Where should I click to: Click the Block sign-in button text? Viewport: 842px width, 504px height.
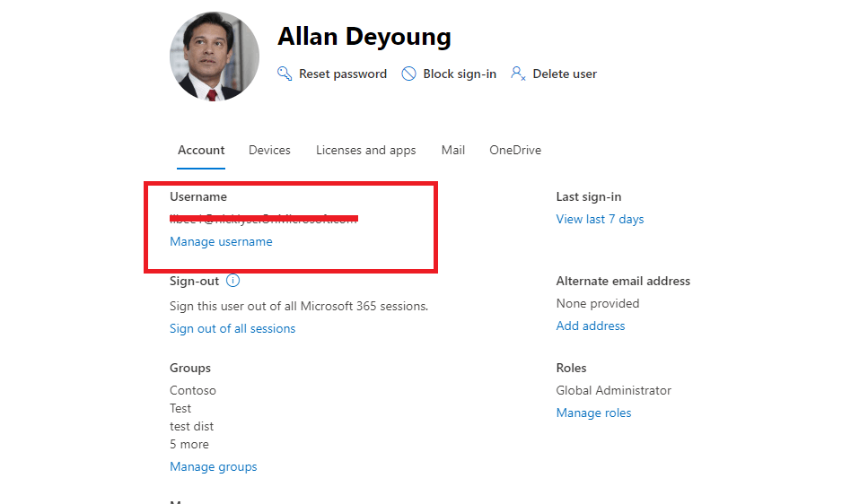click(460, 74)
